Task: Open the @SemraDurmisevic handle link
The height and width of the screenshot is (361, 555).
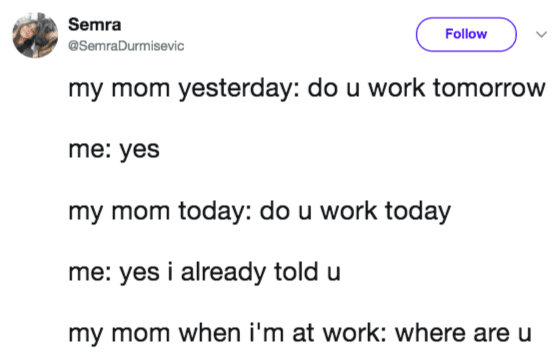Action: pos(126,46)
